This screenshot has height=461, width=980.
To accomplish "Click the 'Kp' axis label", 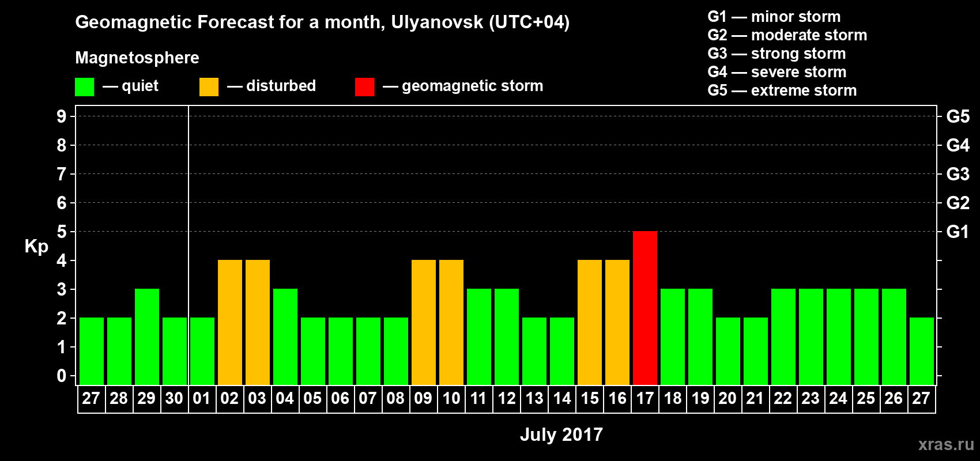I will pyautogui.click(x=36, y=246).
